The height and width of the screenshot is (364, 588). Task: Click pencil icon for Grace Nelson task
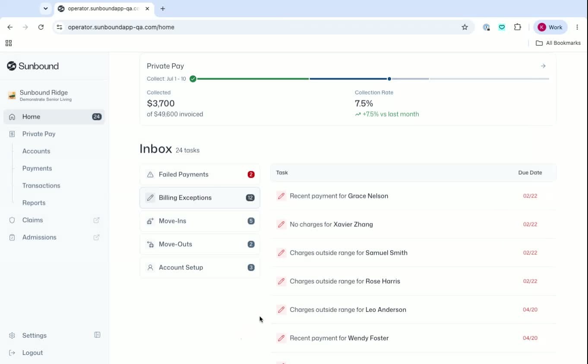tap(281, 196)
